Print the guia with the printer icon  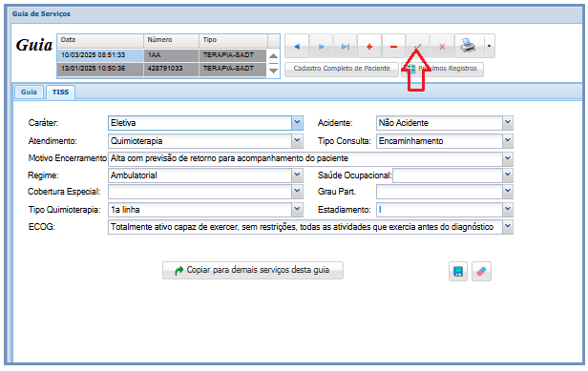[469, 46]
